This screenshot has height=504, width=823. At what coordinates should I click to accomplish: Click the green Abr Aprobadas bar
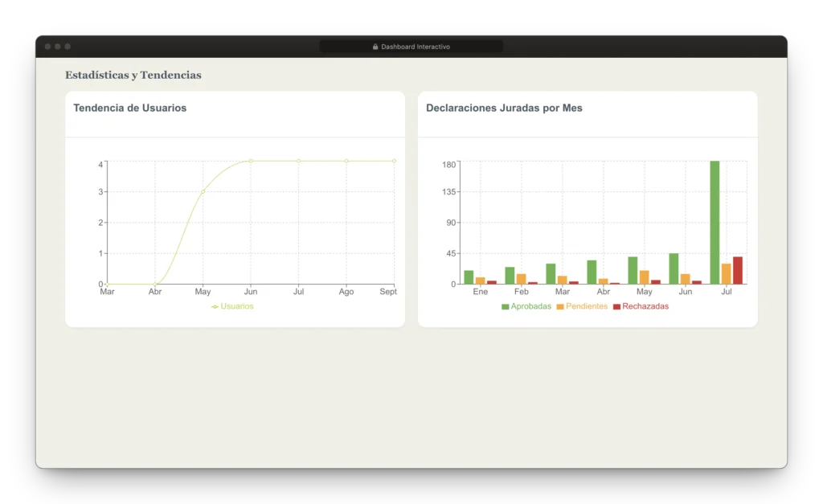pyautogui.click(x=592, y=272)
